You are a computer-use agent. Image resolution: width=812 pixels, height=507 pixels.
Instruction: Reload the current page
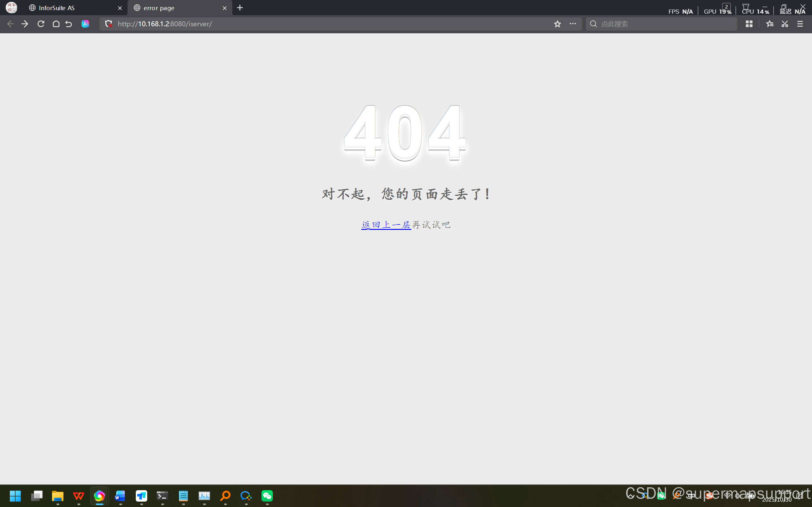pyautogui.click(x=41, y=24)
